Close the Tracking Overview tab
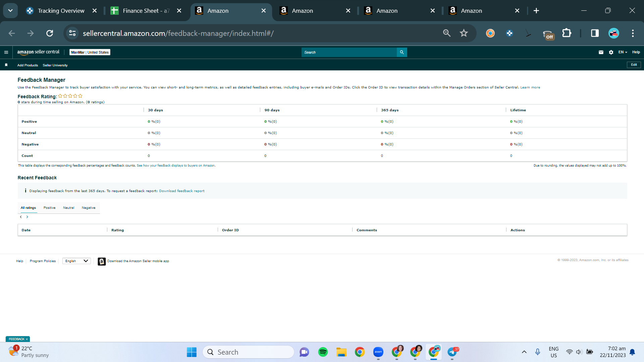644x362 pixels. tap(95, 11)
